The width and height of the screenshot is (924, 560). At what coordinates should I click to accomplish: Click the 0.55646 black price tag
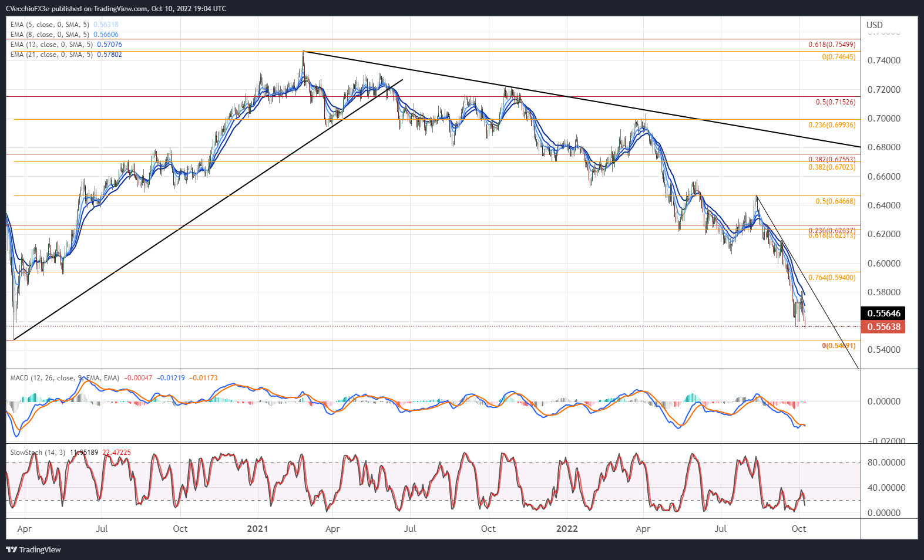883,313
